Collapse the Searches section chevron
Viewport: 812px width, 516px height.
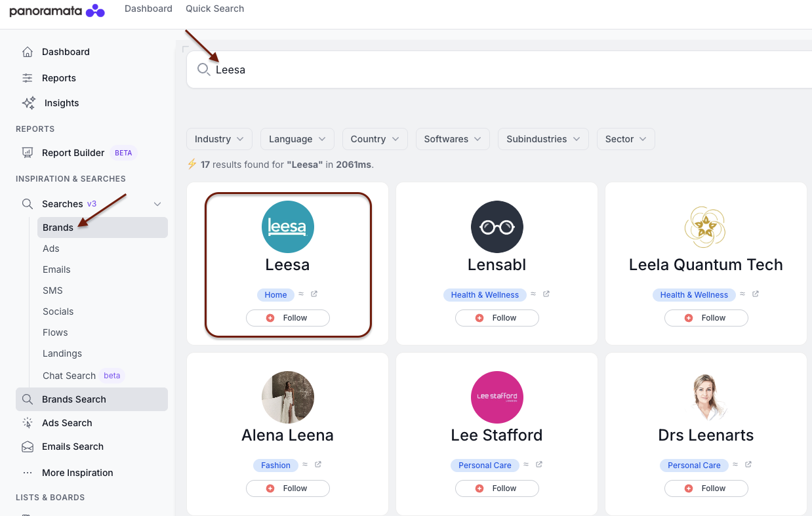(x=157, y=204)
